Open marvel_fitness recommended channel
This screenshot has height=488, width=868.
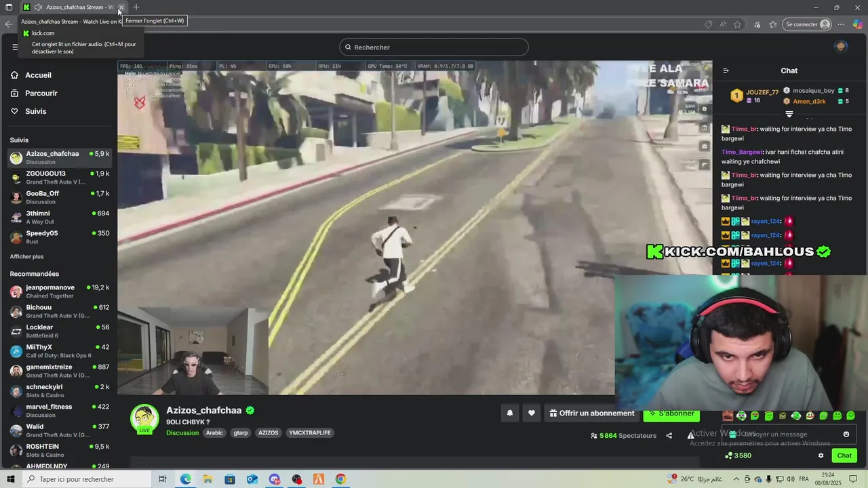coord(60,411)
